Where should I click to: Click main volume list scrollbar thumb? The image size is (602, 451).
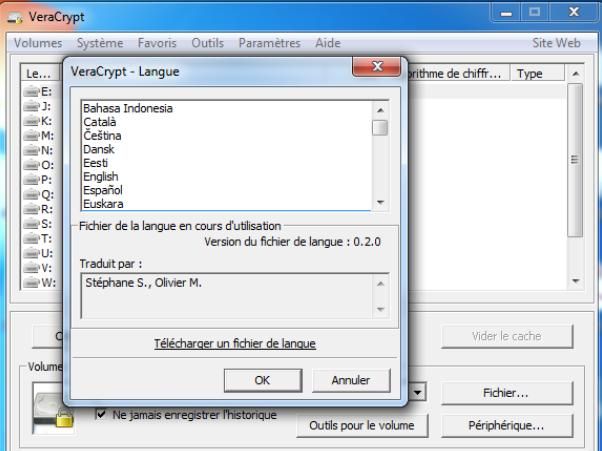coord(575,160)
